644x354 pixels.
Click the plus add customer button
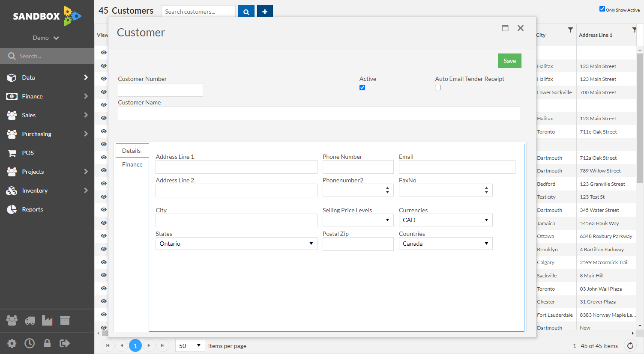265,12
